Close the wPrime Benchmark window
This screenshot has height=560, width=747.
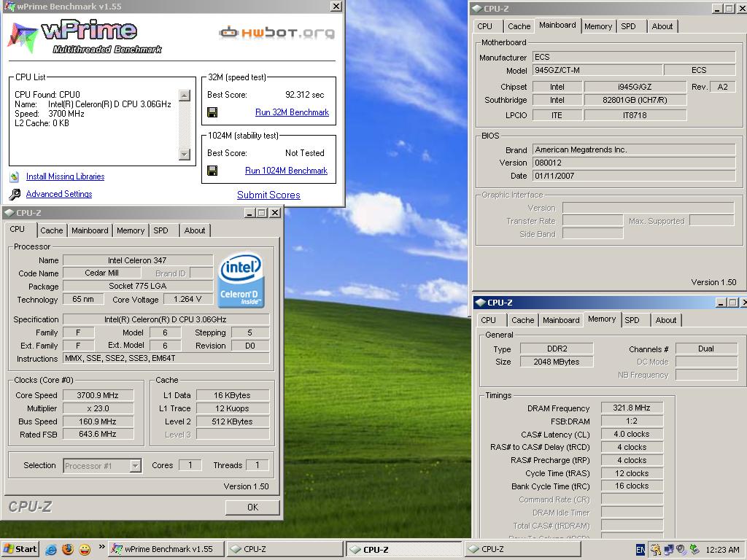click(336, 6)
